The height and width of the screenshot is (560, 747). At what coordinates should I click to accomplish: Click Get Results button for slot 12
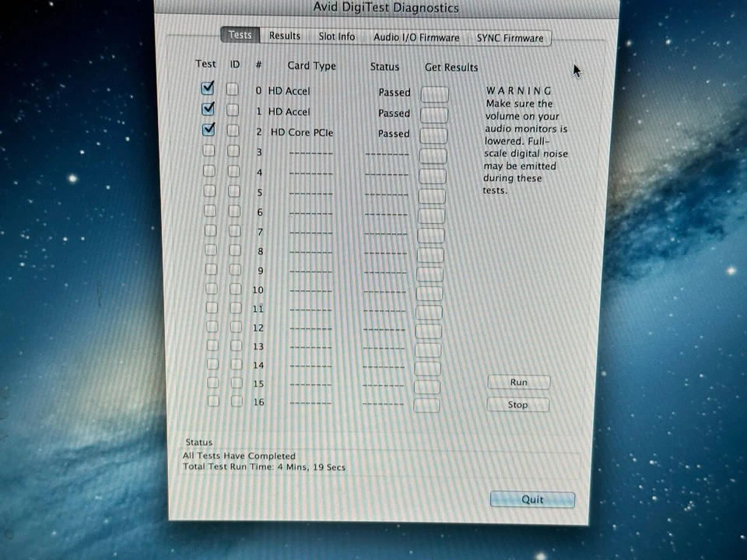click(x=428, y=331)
